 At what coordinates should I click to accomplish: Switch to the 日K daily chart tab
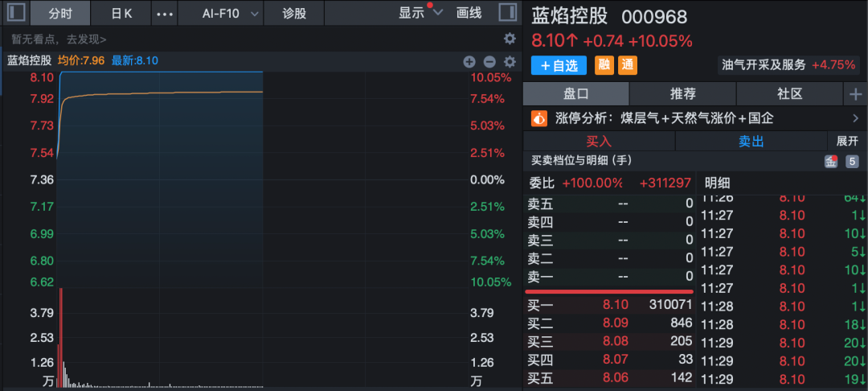[121, 14]
